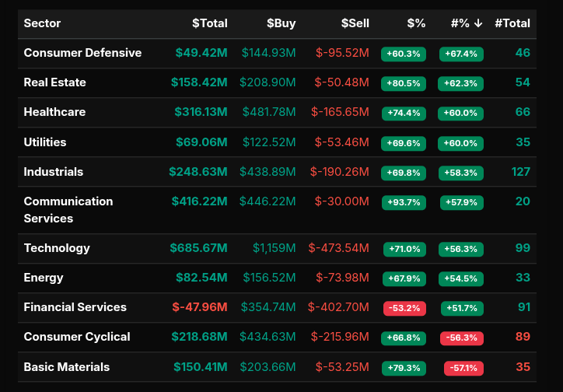563x392 pixels.
Task: Click the $Buy column header
Action: pos(281,23)
